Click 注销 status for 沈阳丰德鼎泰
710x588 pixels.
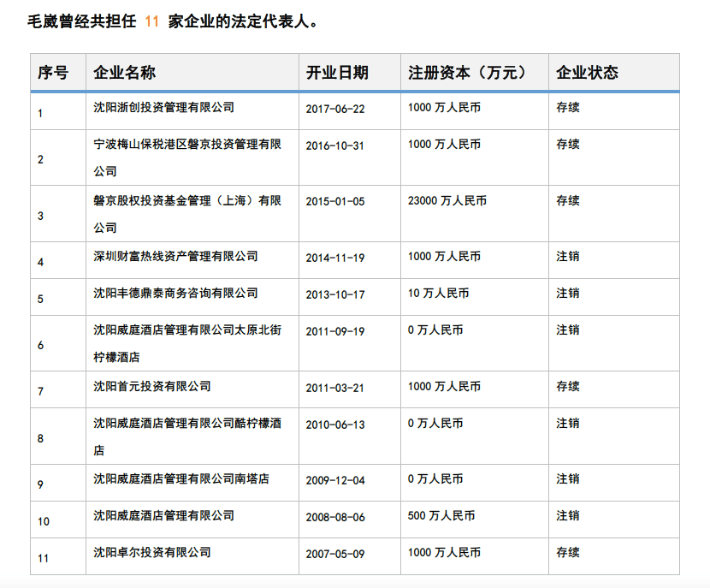pos(568,293)
